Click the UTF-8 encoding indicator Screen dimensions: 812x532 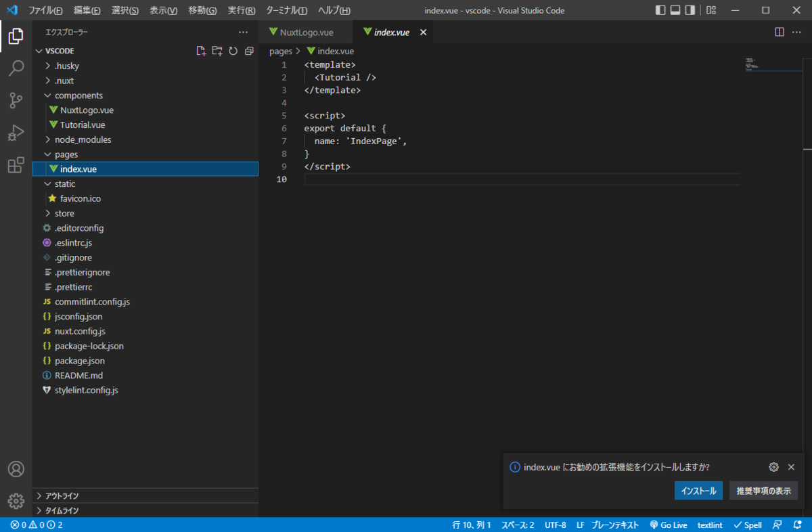click(555, 525)
